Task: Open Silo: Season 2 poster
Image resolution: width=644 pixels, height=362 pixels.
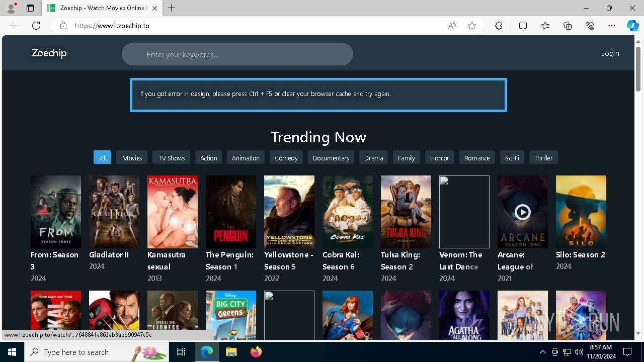Action: (581, 212)
